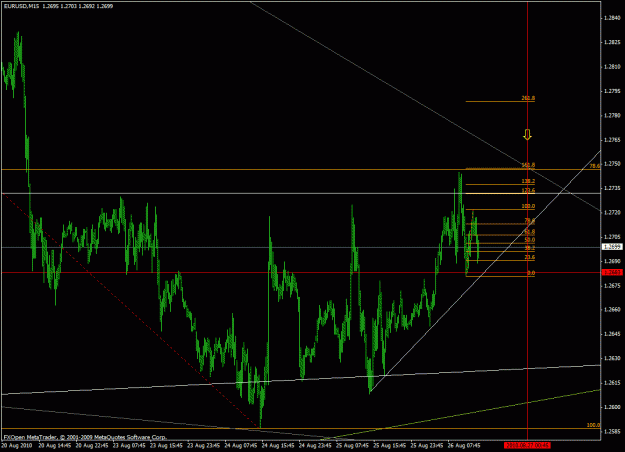Click the 1.2795 price axis label
This screenshot has width=625, height=452.
(x=613, y=91)
